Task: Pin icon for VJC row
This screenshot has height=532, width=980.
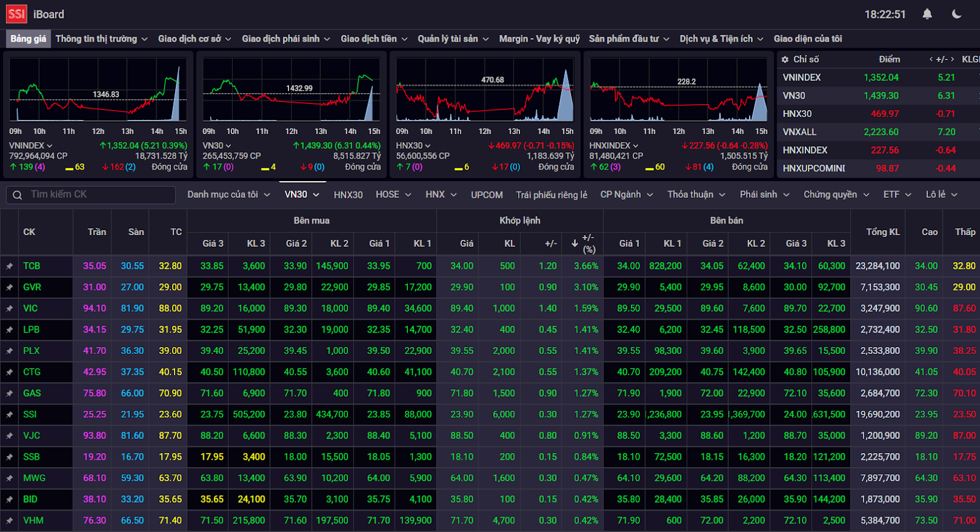Action: [9, 436]
